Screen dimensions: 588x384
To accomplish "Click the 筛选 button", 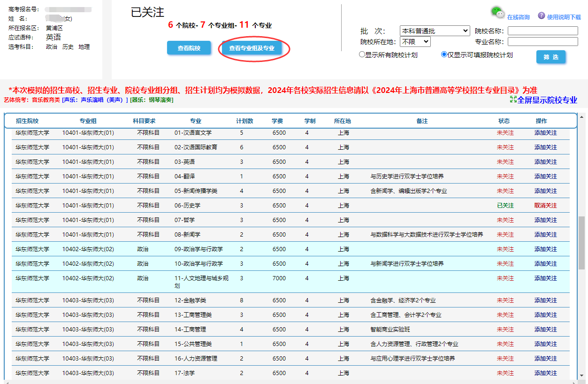I will pyautogui.click(x=551, y=57).
